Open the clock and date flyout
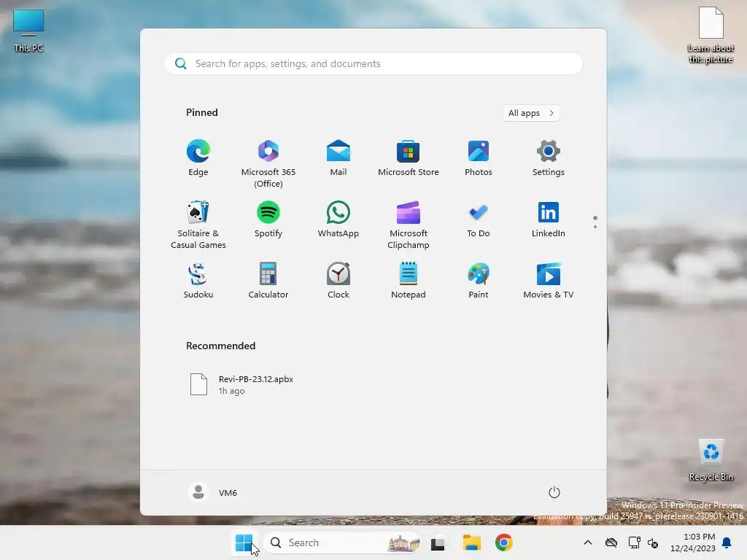 693,542
